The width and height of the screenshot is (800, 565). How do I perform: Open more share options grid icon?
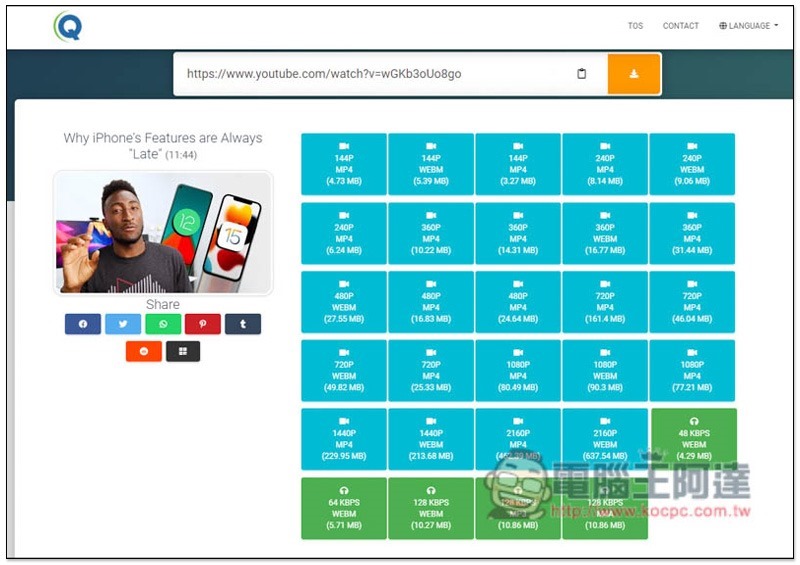pyautogui.click(x=183, y=351)
